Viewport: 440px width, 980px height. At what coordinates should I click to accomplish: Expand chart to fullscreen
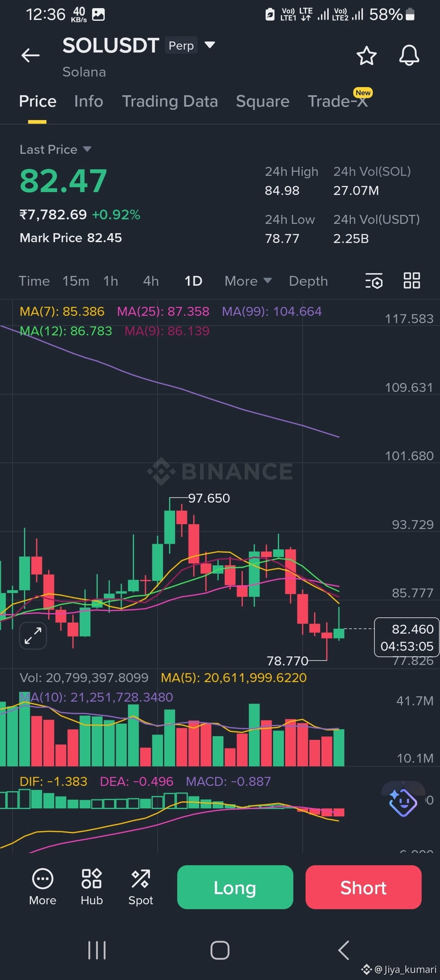coord(33,636)
